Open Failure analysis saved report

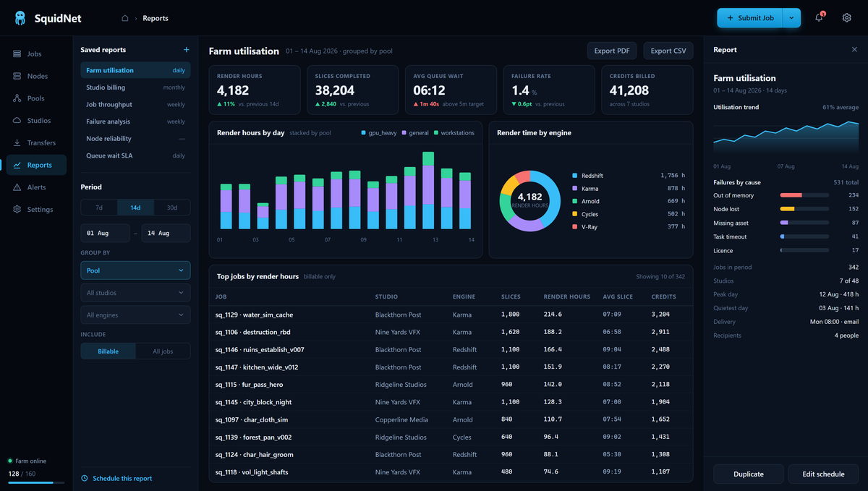pos(135,121)
